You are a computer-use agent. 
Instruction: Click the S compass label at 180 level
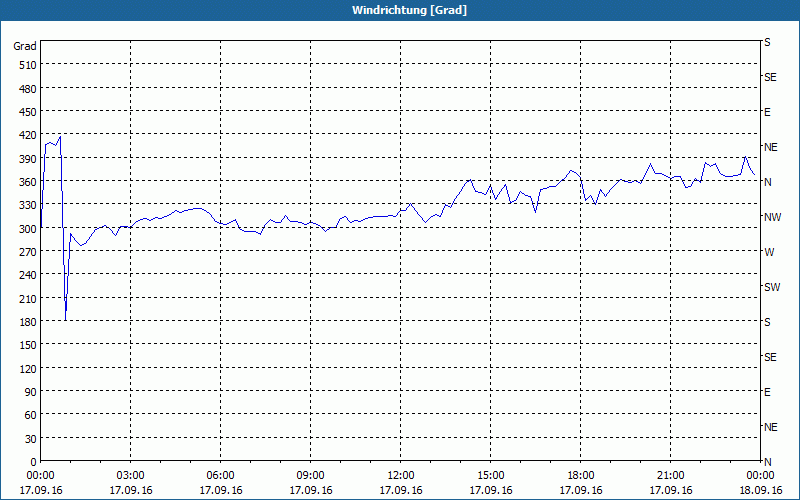click(767, 322)
